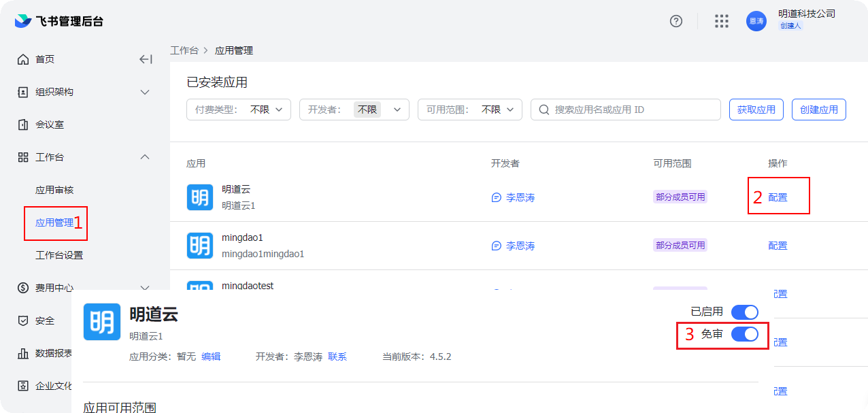Click the 会议室 door icon
The width and height of the screenshot is (868, 413).
pos(23,125)
